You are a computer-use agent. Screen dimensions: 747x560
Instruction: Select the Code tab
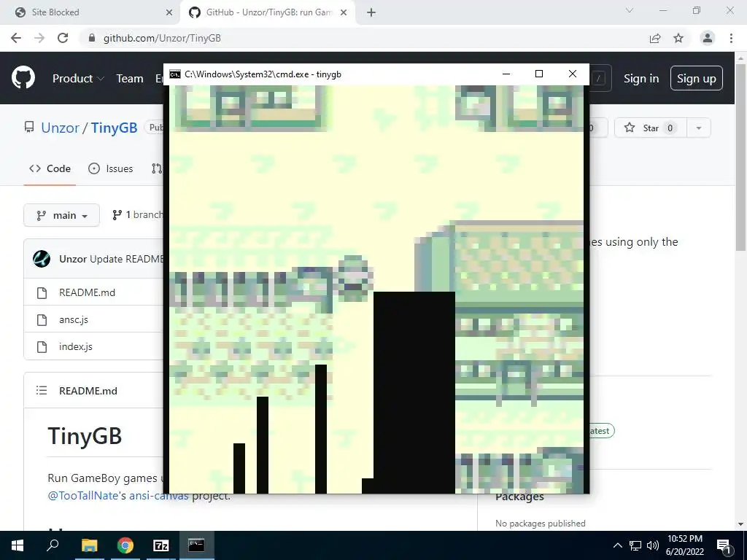tap(50, 168)
